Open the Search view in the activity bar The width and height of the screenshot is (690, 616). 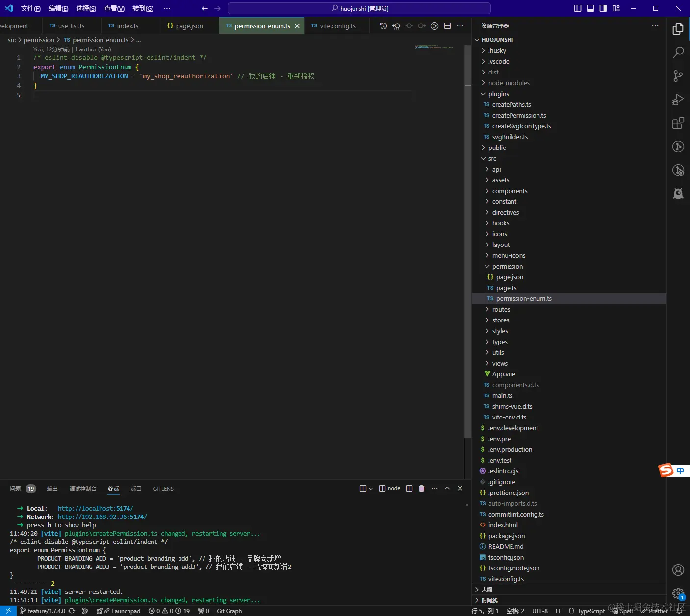(x=678, y=52)
